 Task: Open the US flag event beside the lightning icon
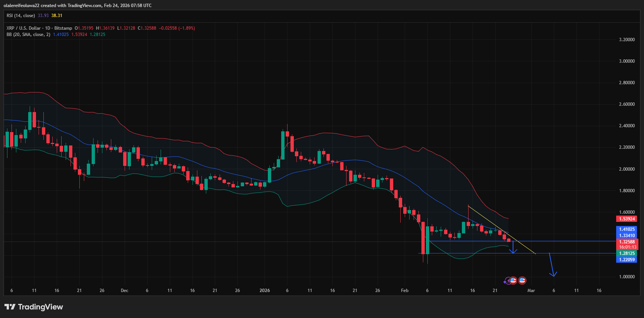513,281
